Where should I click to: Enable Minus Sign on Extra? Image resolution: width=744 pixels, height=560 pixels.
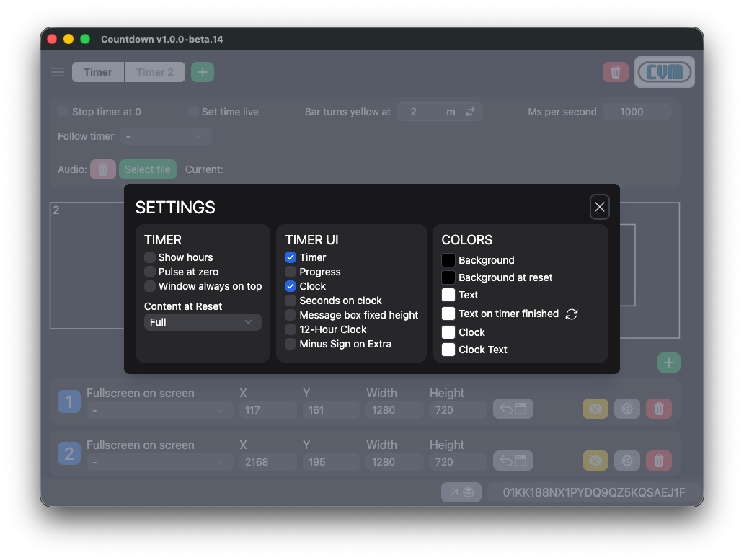coord(291,344)
